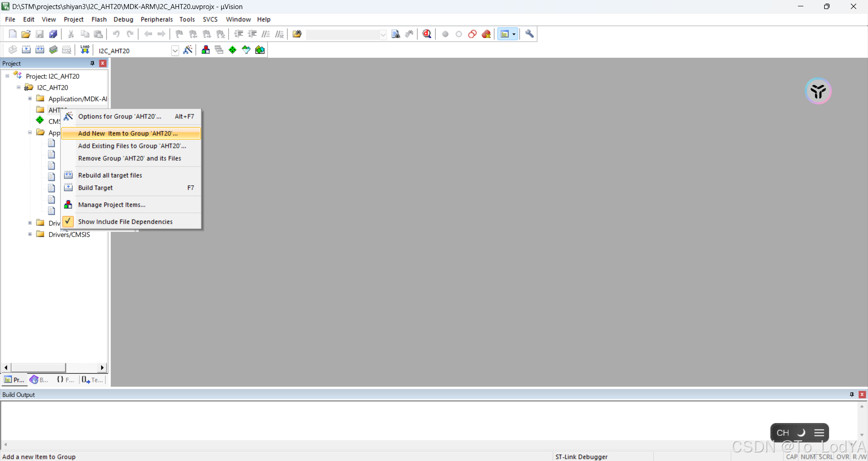868x461 pixels.
Task: Create a new file with toolbar icon
Action: [x=13, y=34]
